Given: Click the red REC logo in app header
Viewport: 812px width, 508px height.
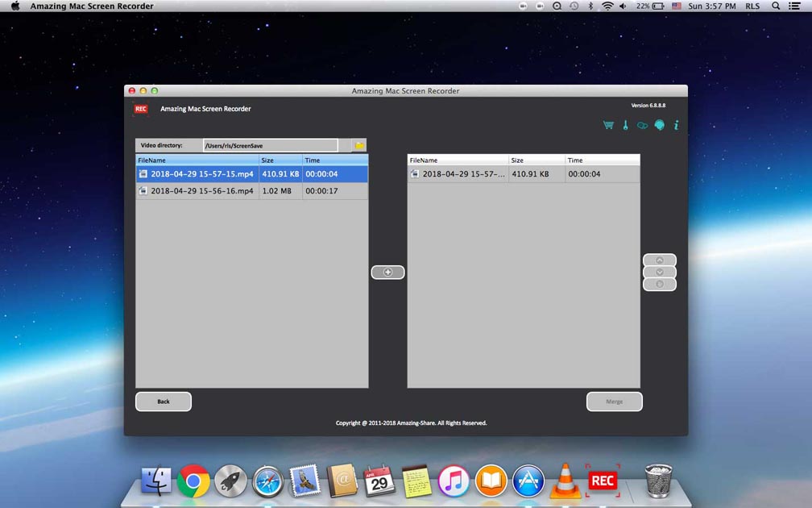Looking at the screenshot, I should 141,109.
